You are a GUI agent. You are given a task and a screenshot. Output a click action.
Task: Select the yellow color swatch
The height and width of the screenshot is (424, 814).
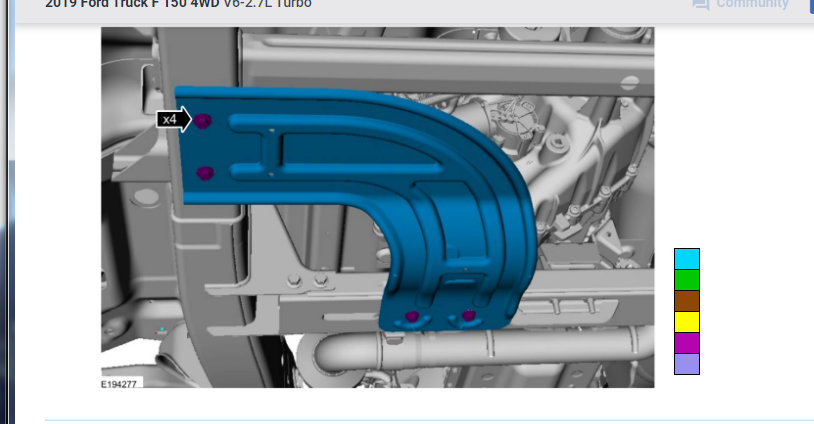pos(687,322)
